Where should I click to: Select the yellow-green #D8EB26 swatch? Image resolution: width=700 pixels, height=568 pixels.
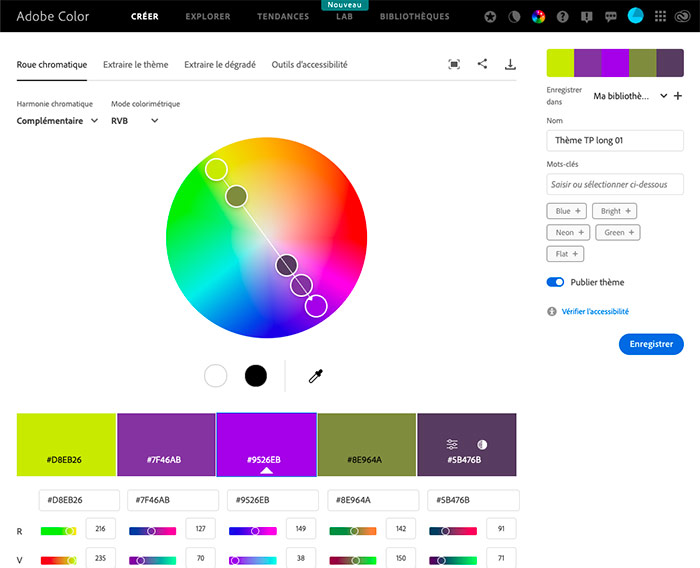66,444
